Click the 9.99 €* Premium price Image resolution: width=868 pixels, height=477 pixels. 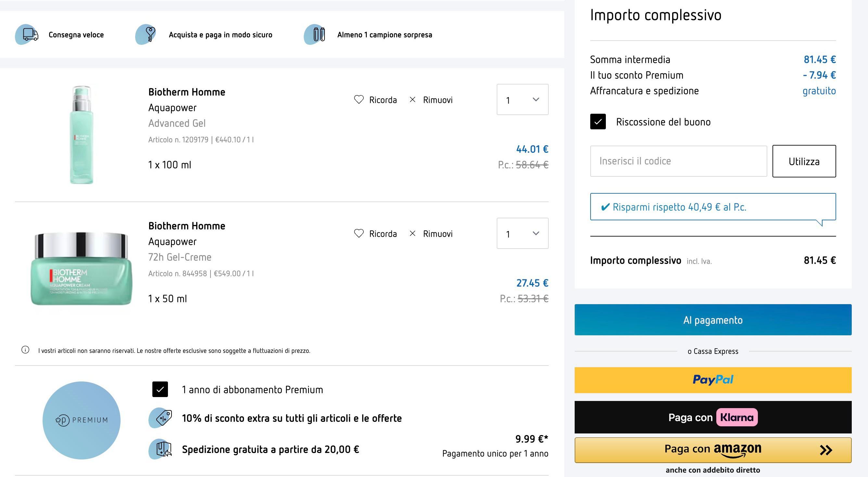532,439
